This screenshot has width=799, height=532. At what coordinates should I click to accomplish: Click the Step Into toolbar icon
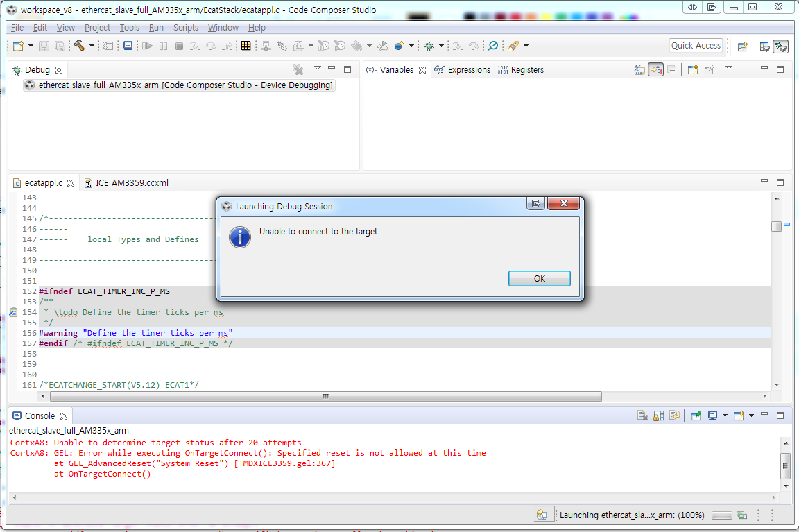click(x=195, y=46)
